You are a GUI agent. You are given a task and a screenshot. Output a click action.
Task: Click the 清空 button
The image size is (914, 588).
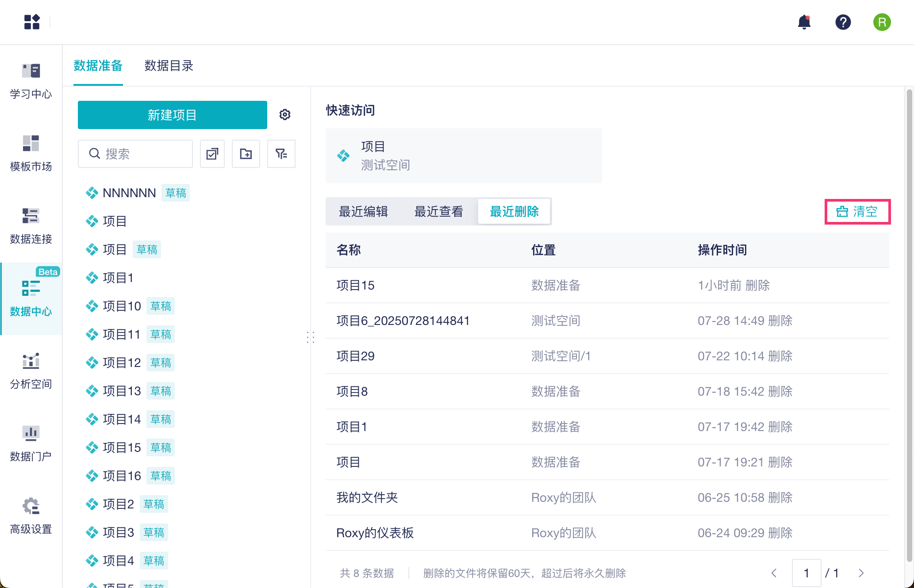click(857, 212)
